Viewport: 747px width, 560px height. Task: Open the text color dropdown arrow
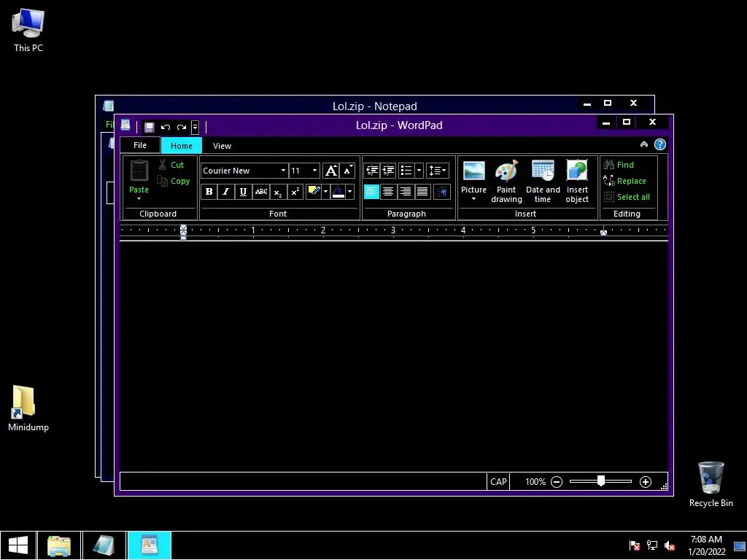click(x=350, y=192)
